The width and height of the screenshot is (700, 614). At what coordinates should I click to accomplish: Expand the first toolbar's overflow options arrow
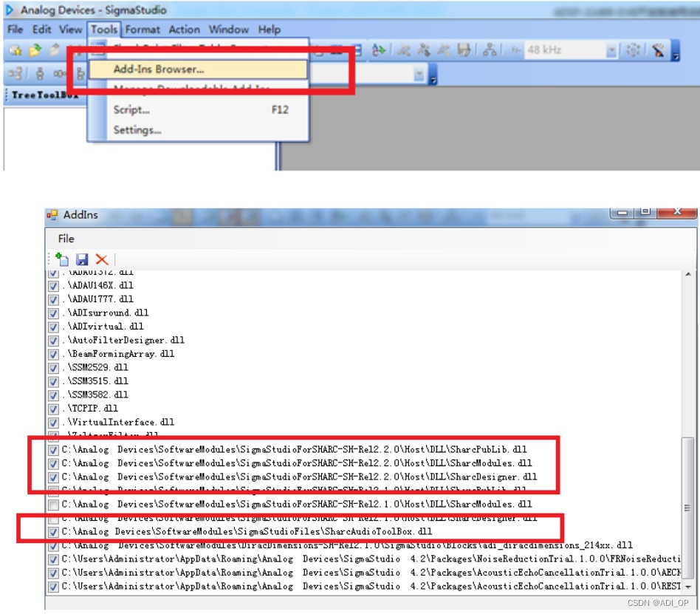point(676,51)
